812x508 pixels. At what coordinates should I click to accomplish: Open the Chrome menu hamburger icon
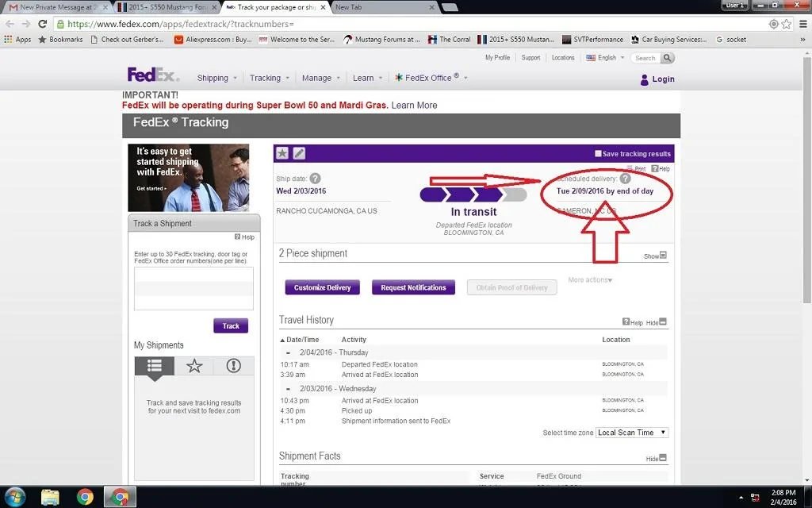coord(803,24)
